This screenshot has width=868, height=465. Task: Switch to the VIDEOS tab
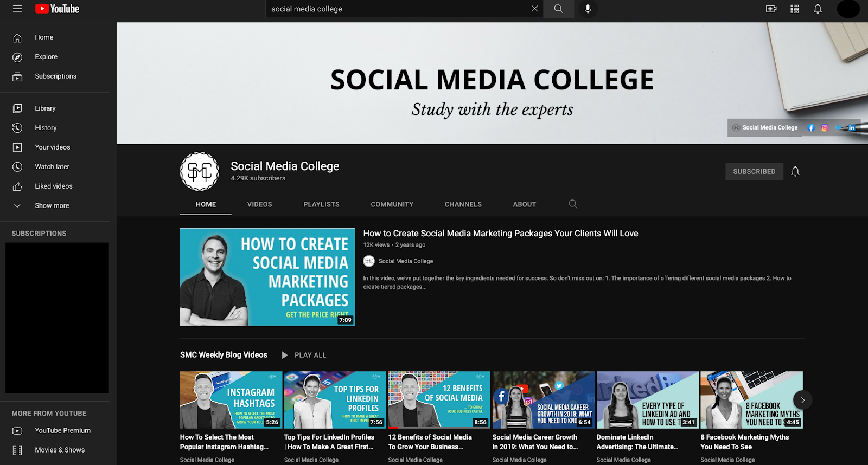click(x=259, y=204)
